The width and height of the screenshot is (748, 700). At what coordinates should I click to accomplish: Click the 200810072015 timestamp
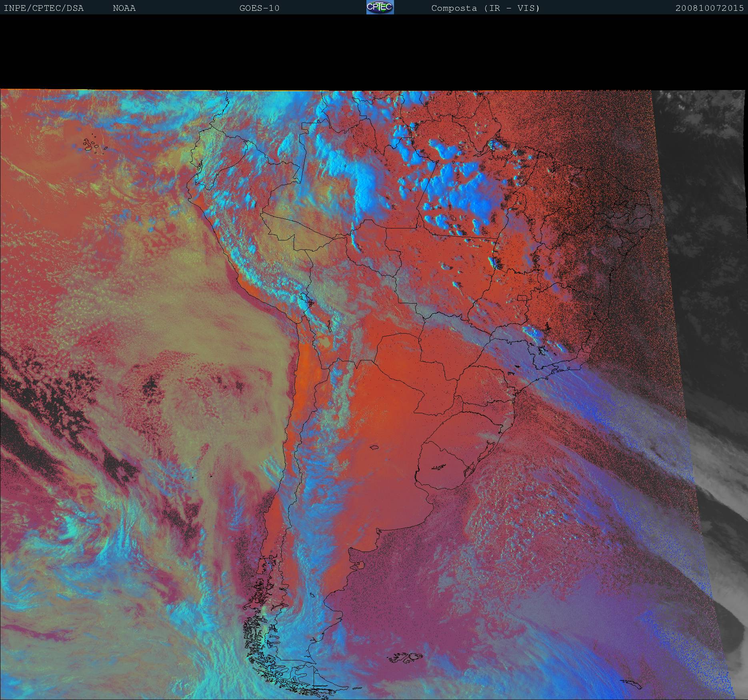click(709, 8)
